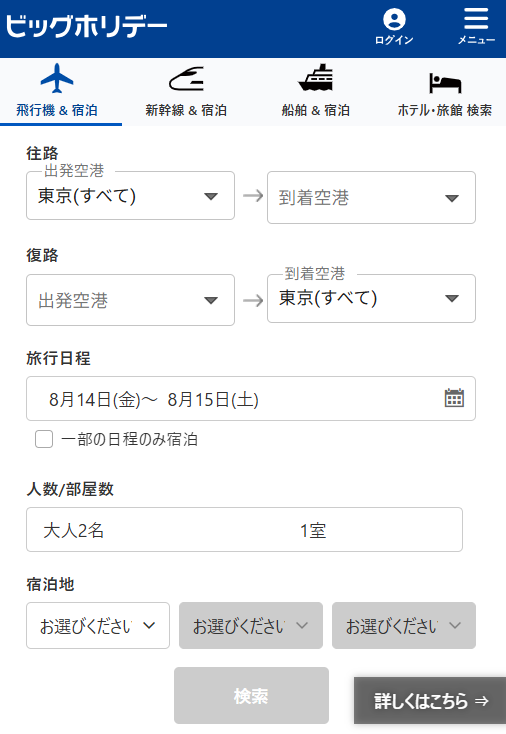Open 往路 到着空港 dropdown
This screenshot has width=506, height=734.
(x=371, y=198)
